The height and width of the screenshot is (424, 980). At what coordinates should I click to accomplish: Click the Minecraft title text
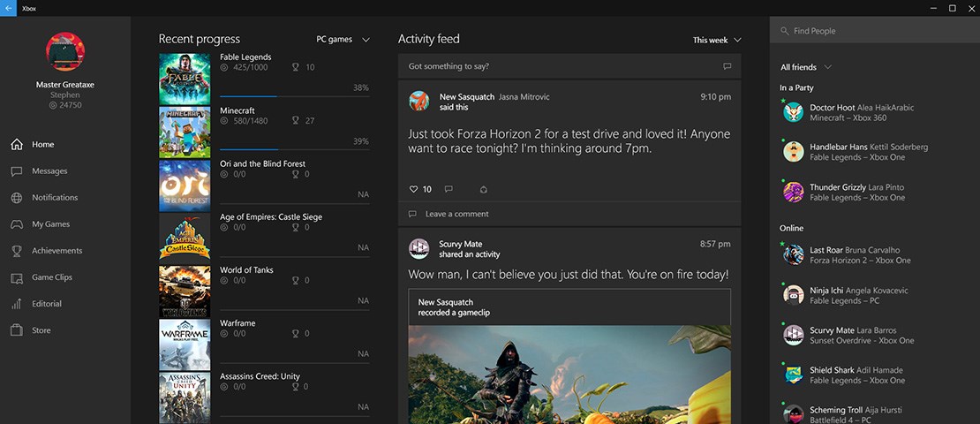coord(237,110)
